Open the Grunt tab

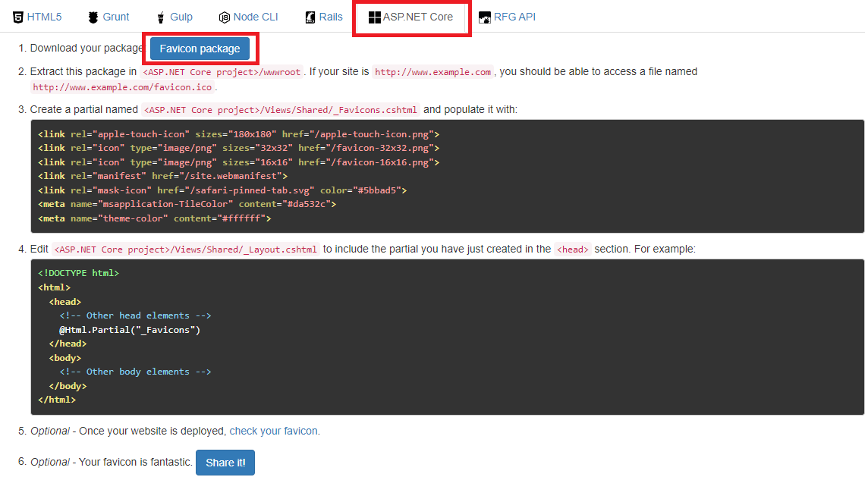[x=109, y=17]
